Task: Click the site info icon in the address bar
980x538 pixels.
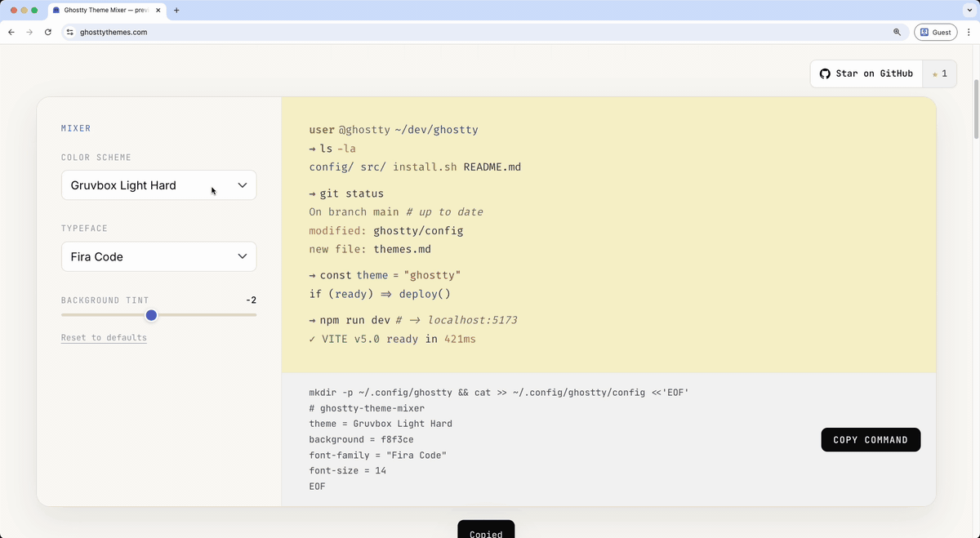Action: coord(70,32)
